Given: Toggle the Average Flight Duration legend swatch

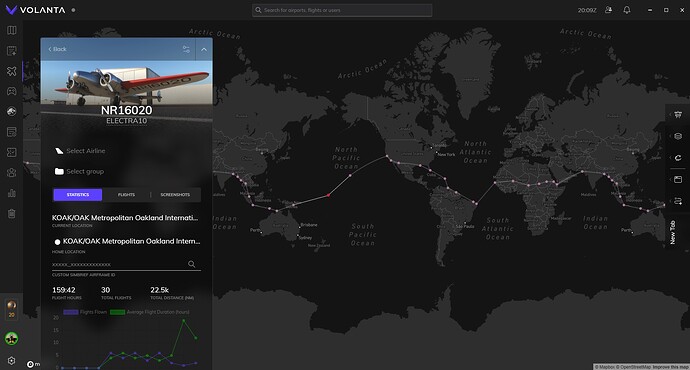Looking at the screenshot, I should (x=117, y=312).
